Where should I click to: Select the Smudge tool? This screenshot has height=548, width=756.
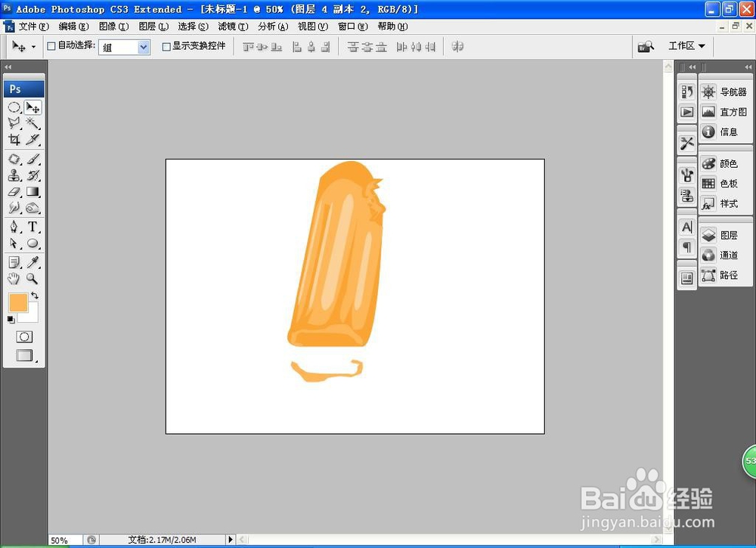[14, 208]
